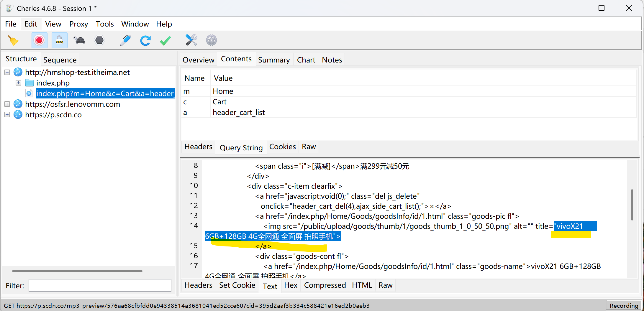Click the request icon beside index.php?m=Home
Viewport: 644px width, 311px height.
[29, 93]
